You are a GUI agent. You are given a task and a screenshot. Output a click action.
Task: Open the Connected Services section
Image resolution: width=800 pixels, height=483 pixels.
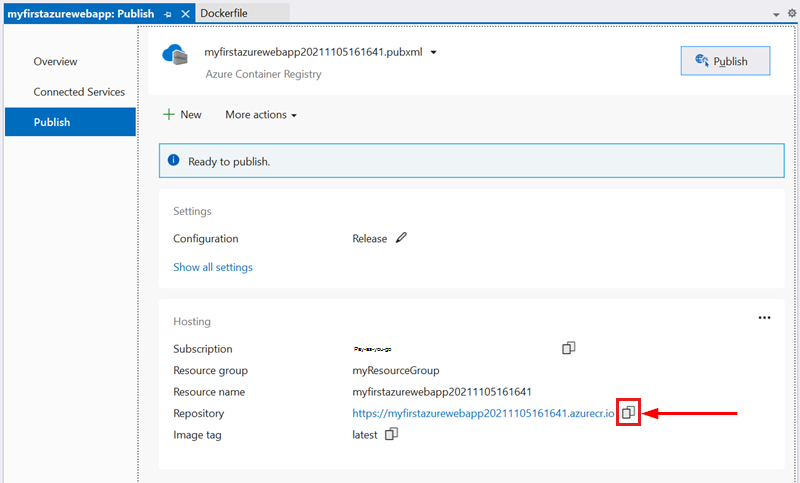[79, 92]
